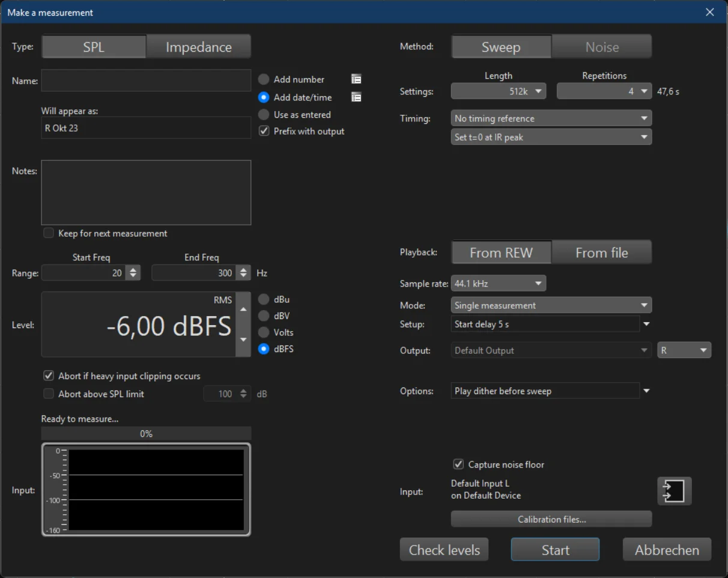Open the sweep Length dropdown
The height and width of the screenshot is (578, 728).
[x=499, y=91]
